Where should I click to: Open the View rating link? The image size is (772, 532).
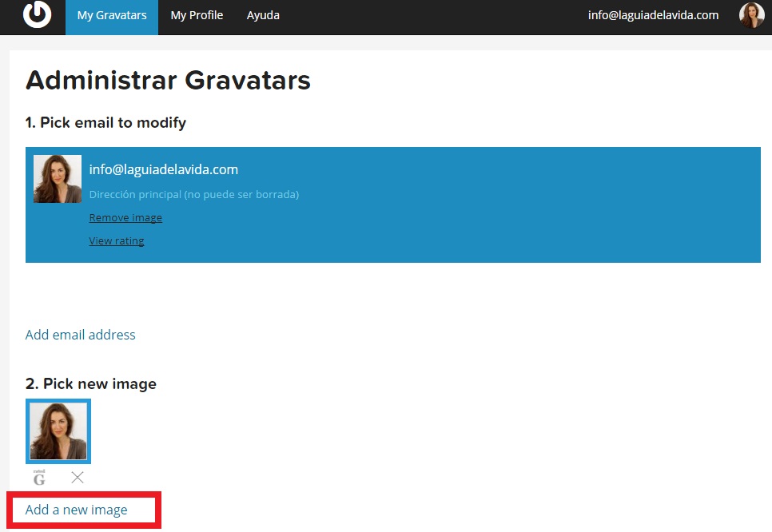[x=117, y=240]
